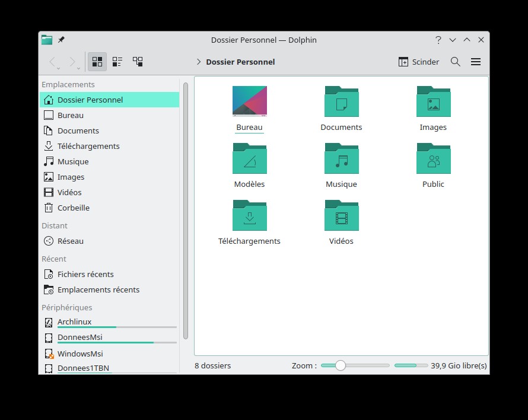The width and height of the screenshot is (528, 420).
Task: Open Vidéos in the sidebar
Action: click(109, 192)
